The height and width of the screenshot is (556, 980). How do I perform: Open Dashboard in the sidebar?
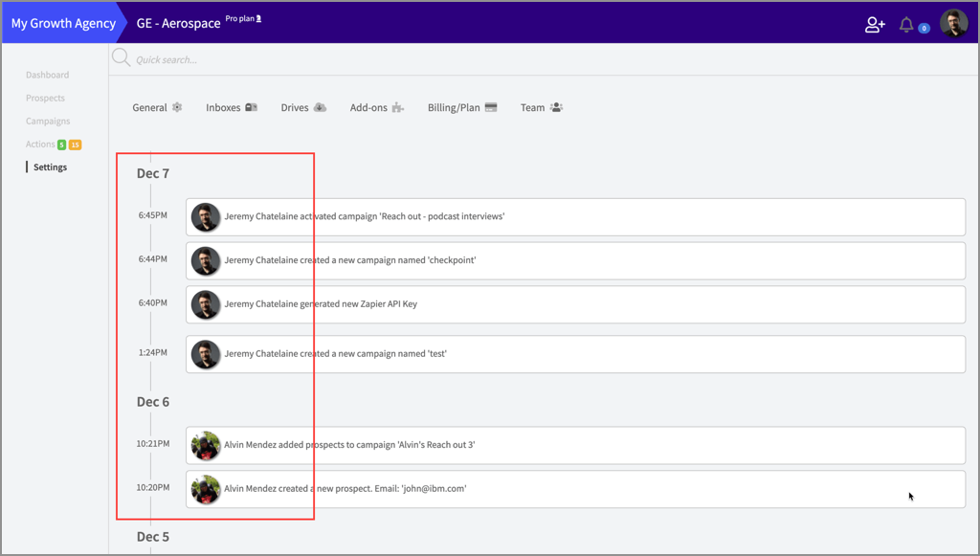47,75
